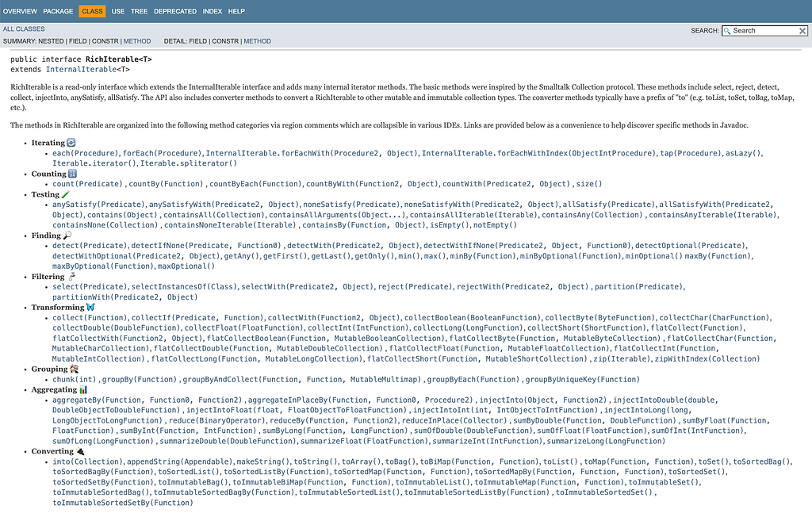Image resolution: width=812 pixels, height=513 pixels.
Task: Open the flatCollect(Function) method link
Action: tap(698, 328)
